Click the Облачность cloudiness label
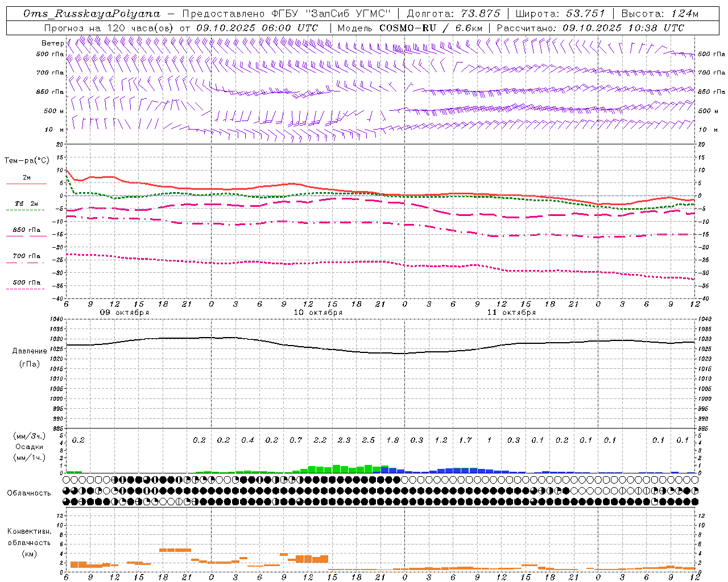The width and height of the screenshot is (728, 582). 29,493
